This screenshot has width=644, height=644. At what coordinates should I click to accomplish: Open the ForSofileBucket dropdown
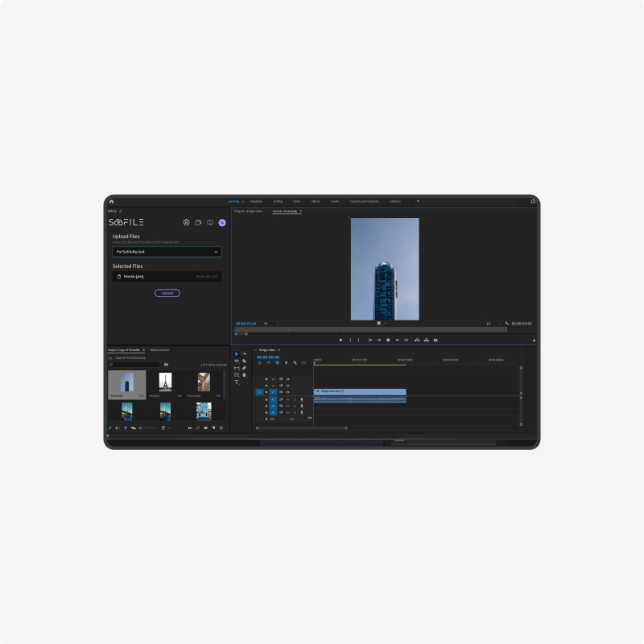click(x=167, y=252)
